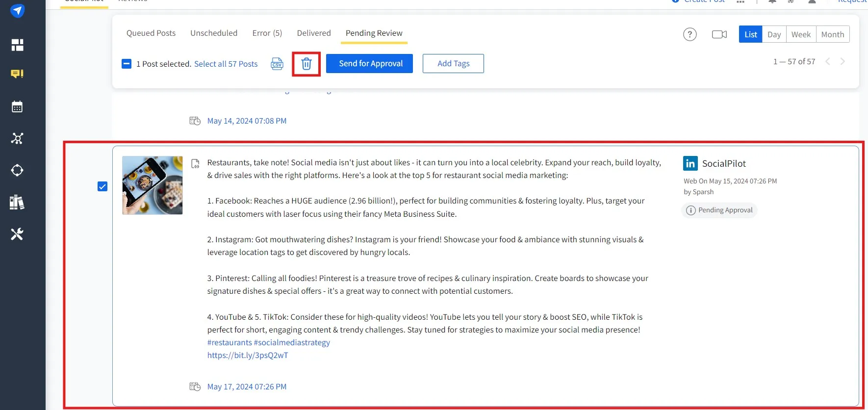Open the content library books icon

click(17, 202)
